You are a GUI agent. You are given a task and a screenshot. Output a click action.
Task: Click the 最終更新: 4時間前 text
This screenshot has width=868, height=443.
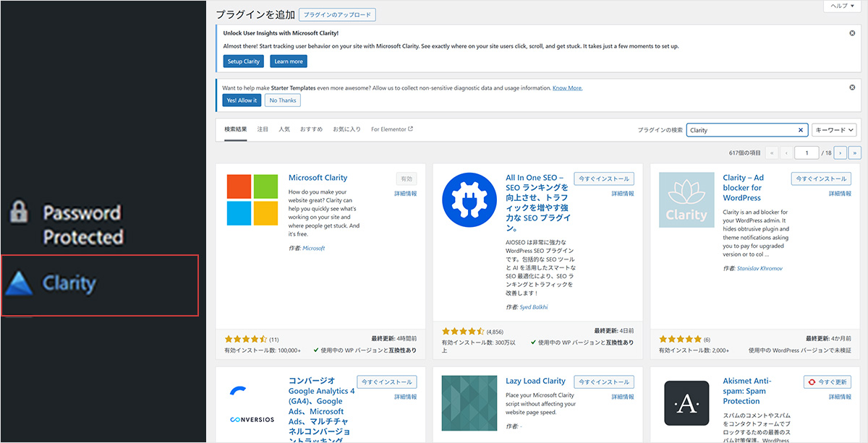coord(394,338)
